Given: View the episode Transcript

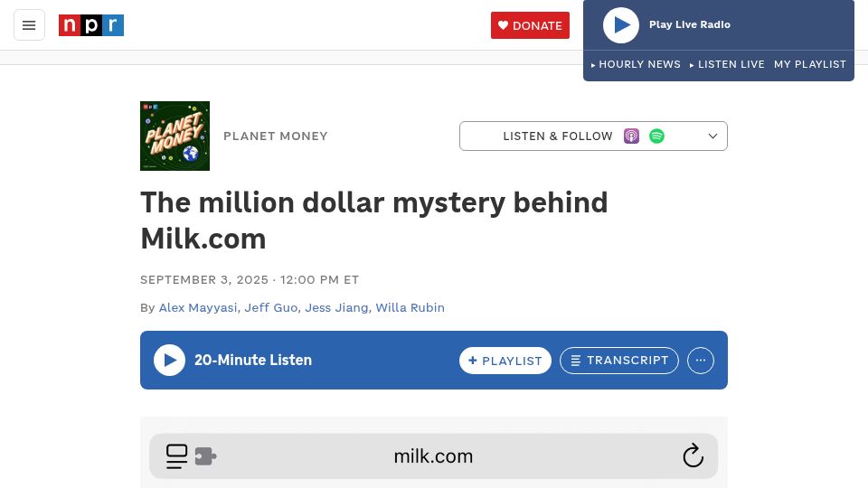Looking at the screenshot, I should [x=618, y=361].
